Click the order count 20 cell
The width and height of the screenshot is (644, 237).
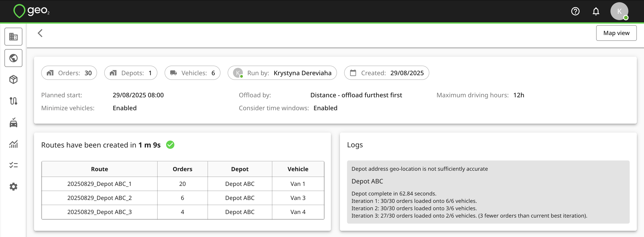[x=182, y=184]
